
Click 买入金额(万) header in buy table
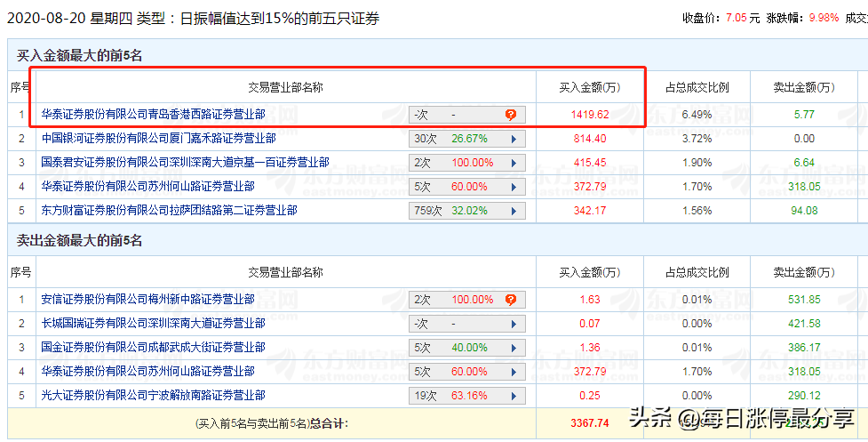[590, 87]
